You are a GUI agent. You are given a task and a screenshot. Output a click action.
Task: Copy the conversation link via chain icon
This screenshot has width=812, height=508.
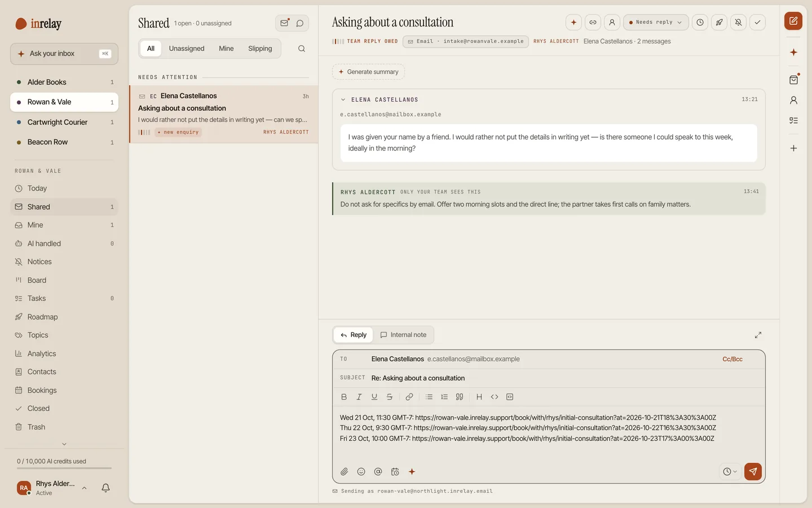[x=593, y=23]
